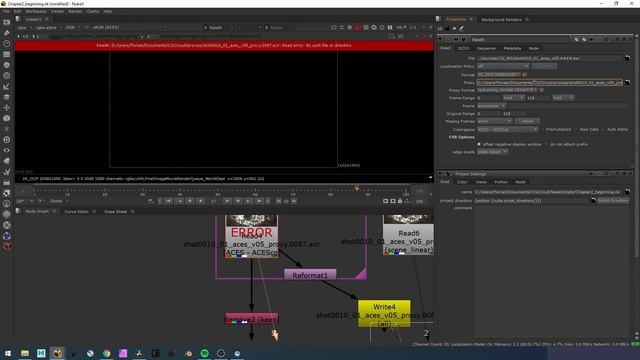Switch to the Sequence tab
Screen dimensions: 640x360
pos(486,48)
